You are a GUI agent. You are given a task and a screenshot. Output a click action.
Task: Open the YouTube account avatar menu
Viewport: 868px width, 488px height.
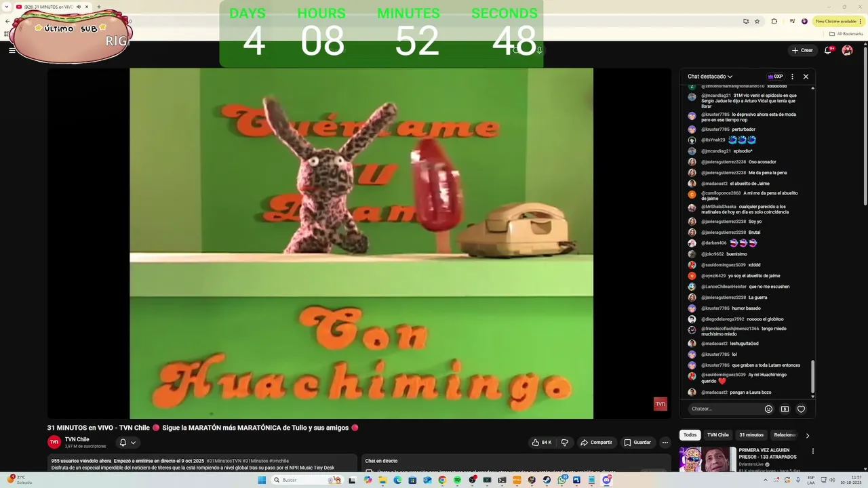click(x=847, y=50)
